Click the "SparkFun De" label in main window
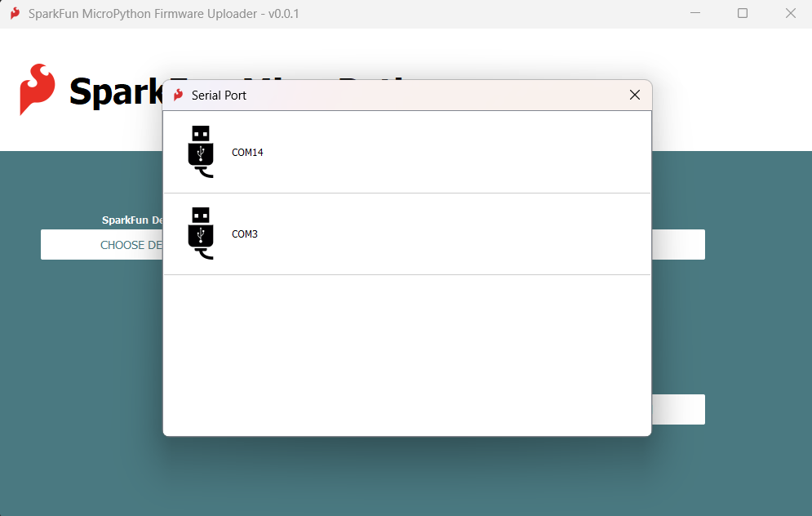The width and height of the screenshot is (812, 516). [132, 220]
